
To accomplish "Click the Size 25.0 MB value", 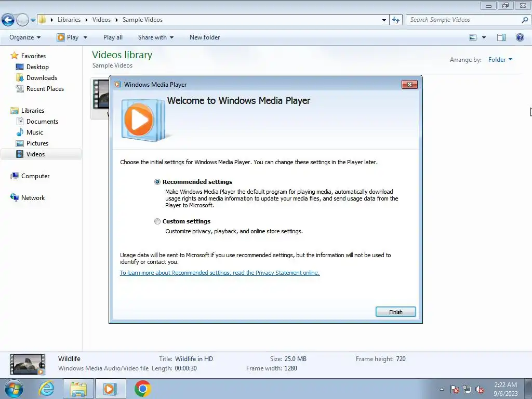I will [295, 359].
